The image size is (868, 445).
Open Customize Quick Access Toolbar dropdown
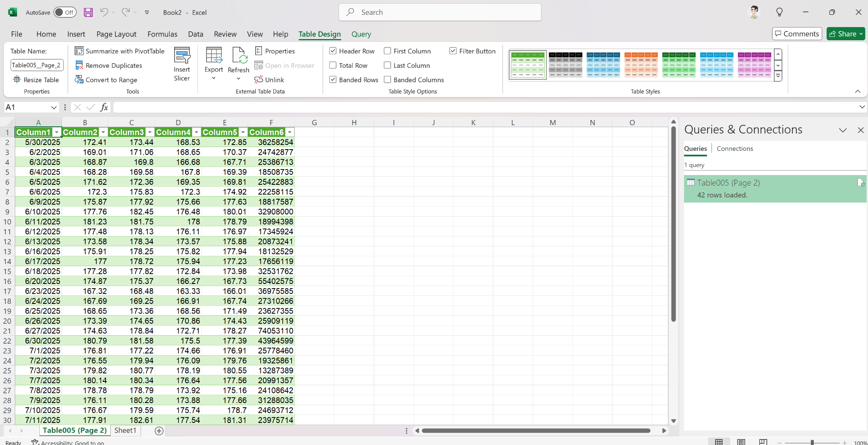click(147, 12)
